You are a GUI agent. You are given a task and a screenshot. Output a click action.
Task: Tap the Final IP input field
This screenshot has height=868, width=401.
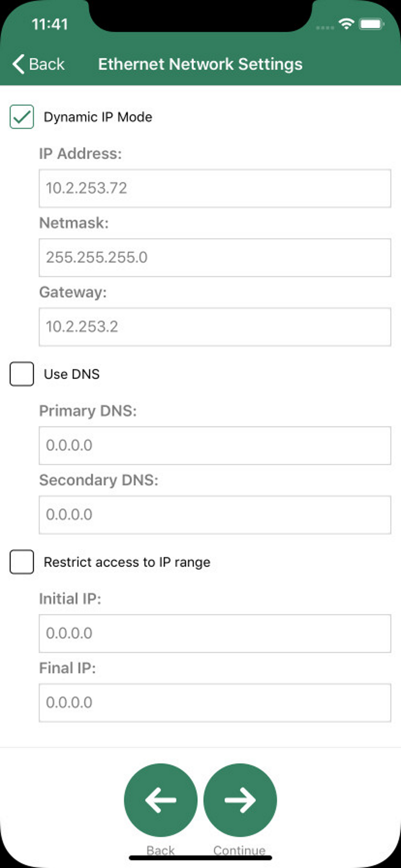coord(215,703)
